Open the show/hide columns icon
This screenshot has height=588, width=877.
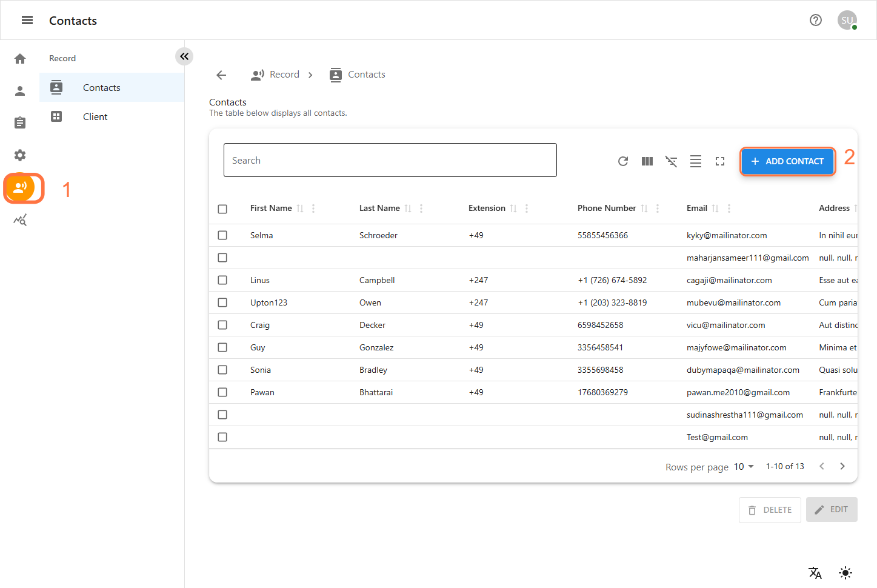coord(647,161)
